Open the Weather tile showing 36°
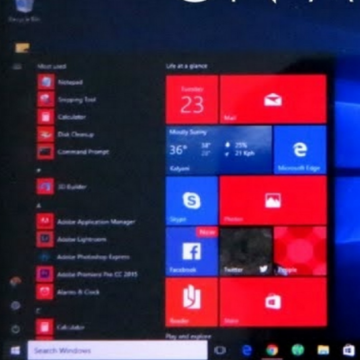 point(219,150)
